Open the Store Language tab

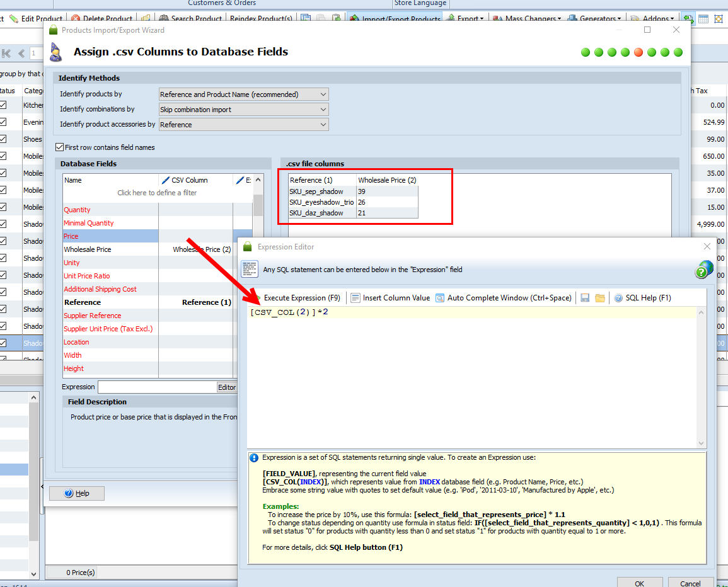pyautogui.click(x=420, y=3)
